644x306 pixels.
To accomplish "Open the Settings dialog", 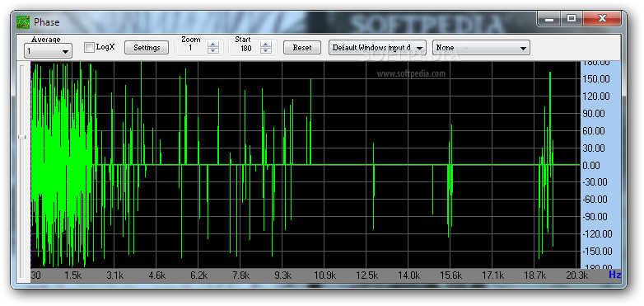I will pyautogui.click(x=147, y=47).
